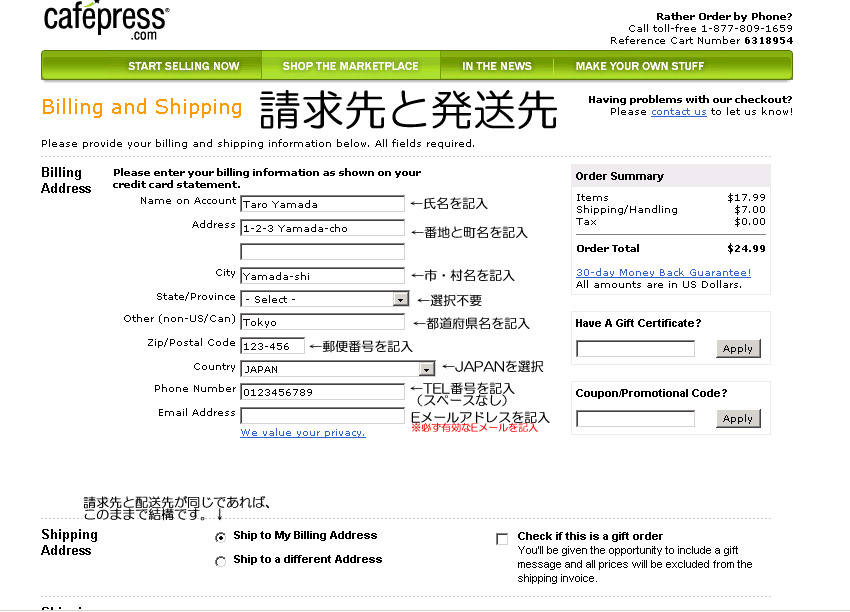Click the Items price $17.99
Image resolution: width=850 pixels, height=612 pixels.
[x=746, y=197]
